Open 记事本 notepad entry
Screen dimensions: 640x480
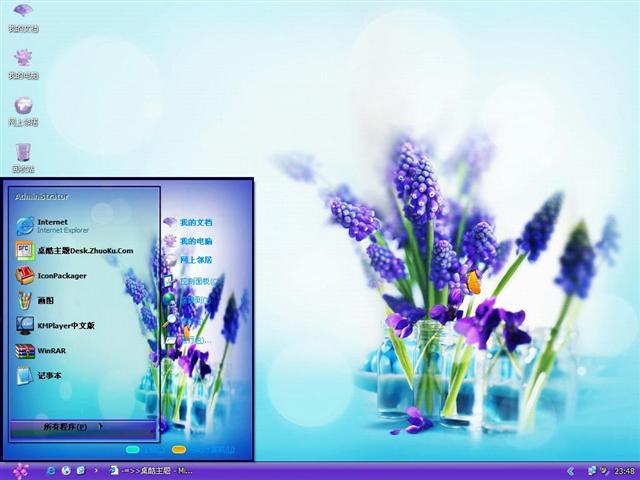[39, 376]
